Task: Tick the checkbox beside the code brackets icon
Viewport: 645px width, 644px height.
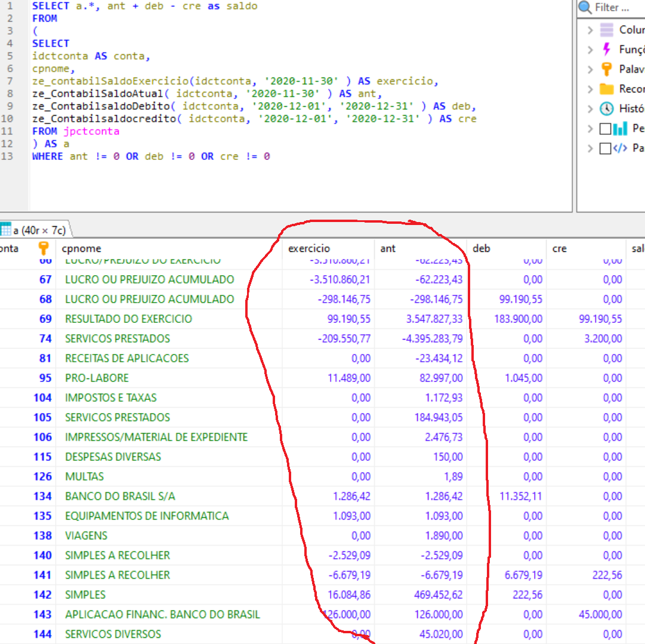Action: point(605,148)
